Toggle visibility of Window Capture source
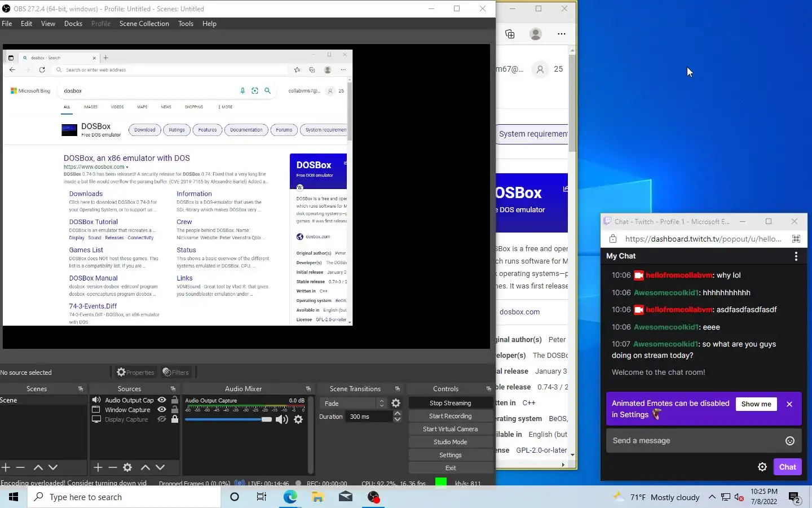 coord(162,410)
